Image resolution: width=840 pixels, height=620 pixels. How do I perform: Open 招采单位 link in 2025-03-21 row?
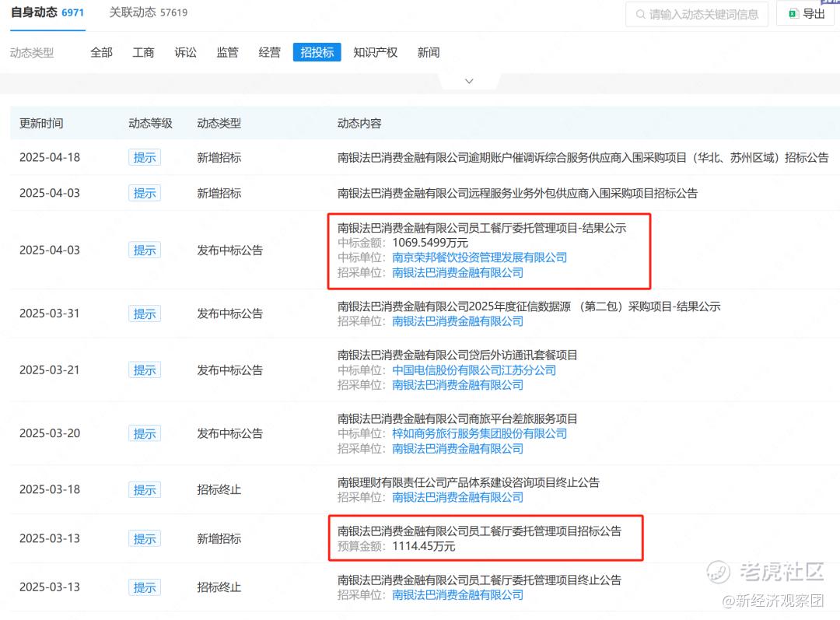(457, 385)
